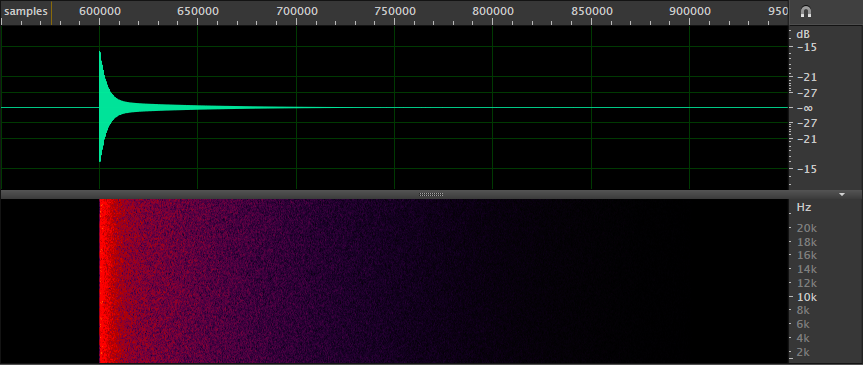Click the -∞ amplitude scale value
Viewport: 863px width, 365px height.
coord(804,108)
